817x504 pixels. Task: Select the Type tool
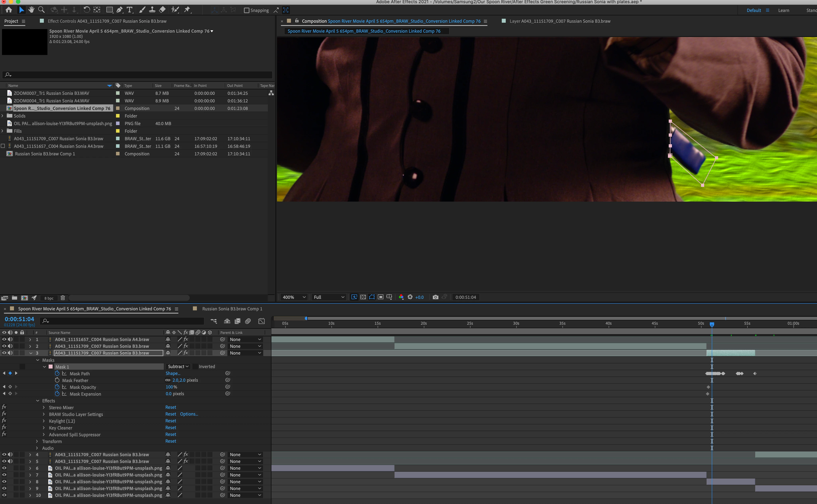130,10
